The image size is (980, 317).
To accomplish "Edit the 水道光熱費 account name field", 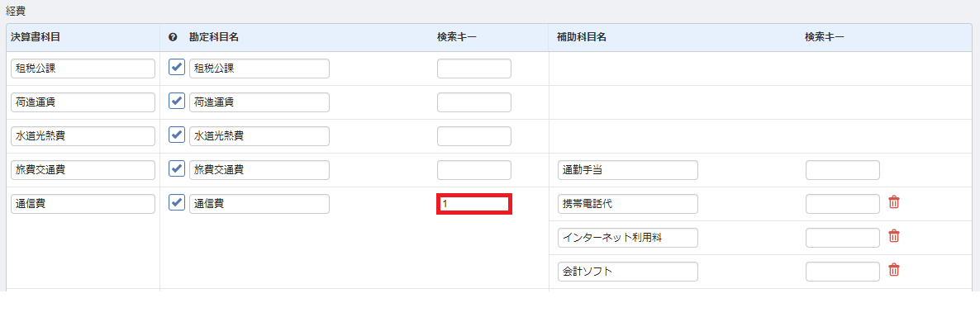I will point(259,136).
